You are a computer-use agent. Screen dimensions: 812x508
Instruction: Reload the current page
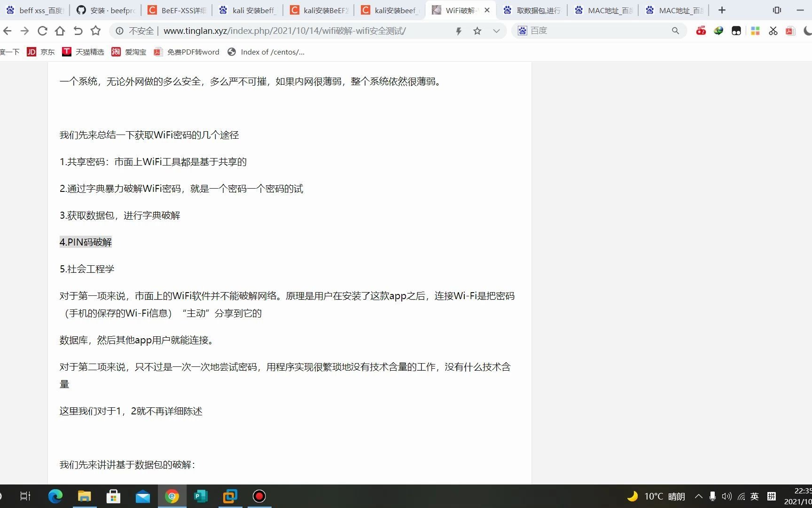[42, 31]
